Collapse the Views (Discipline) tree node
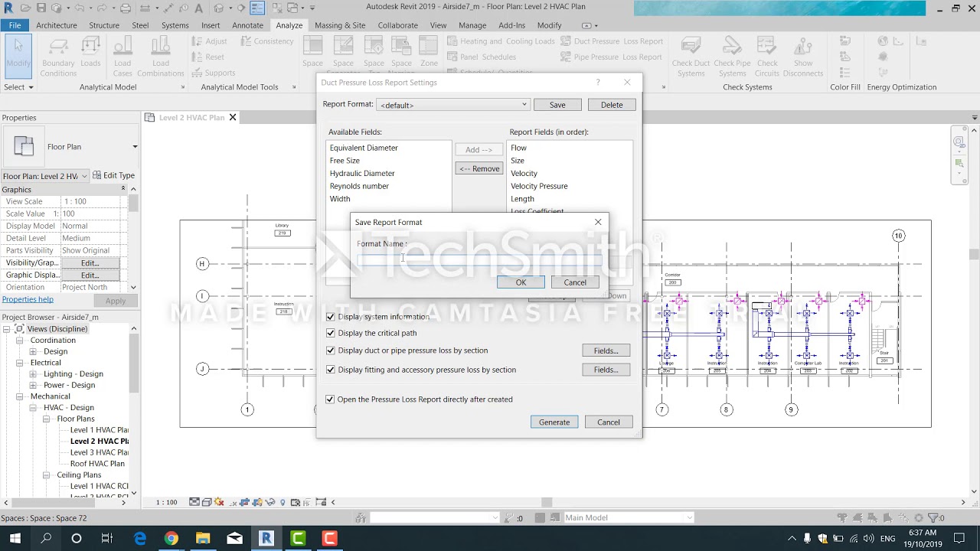 pyautogui.click(x=8, y=329)
